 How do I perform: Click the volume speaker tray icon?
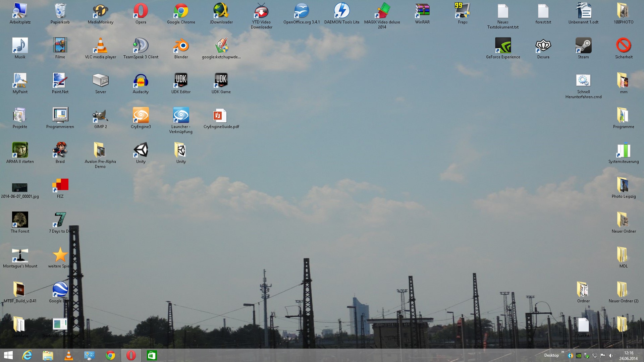[x=611, y=356]
